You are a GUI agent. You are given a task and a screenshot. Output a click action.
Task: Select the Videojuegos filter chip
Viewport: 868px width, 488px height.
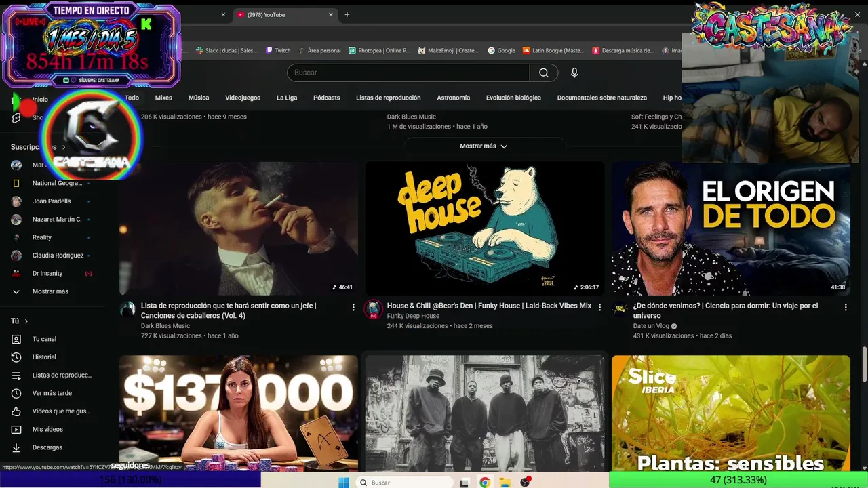tap(243, 98)
